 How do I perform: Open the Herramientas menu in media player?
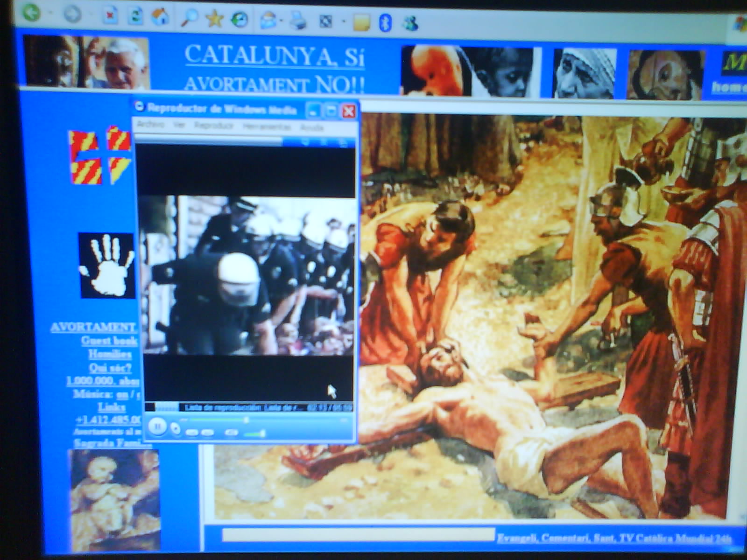click(x=267, y=126)
